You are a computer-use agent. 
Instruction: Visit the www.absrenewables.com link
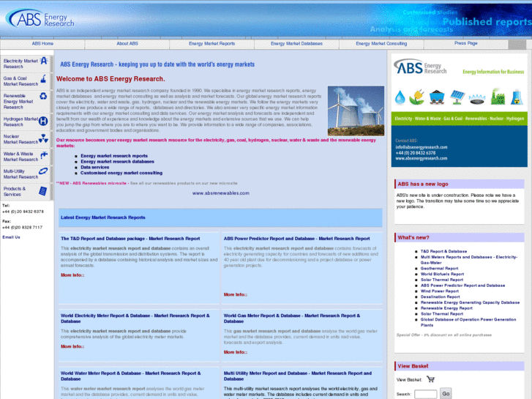click(x=221, y=193)
